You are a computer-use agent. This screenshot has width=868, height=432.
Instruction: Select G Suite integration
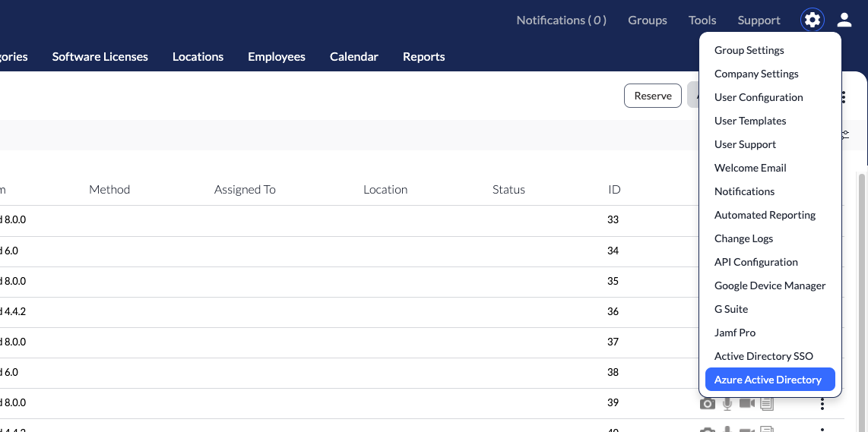(731, 309)
